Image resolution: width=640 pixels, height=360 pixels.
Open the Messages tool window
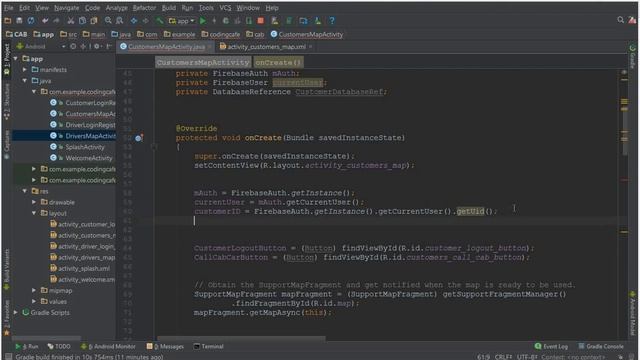coord(165,347)
